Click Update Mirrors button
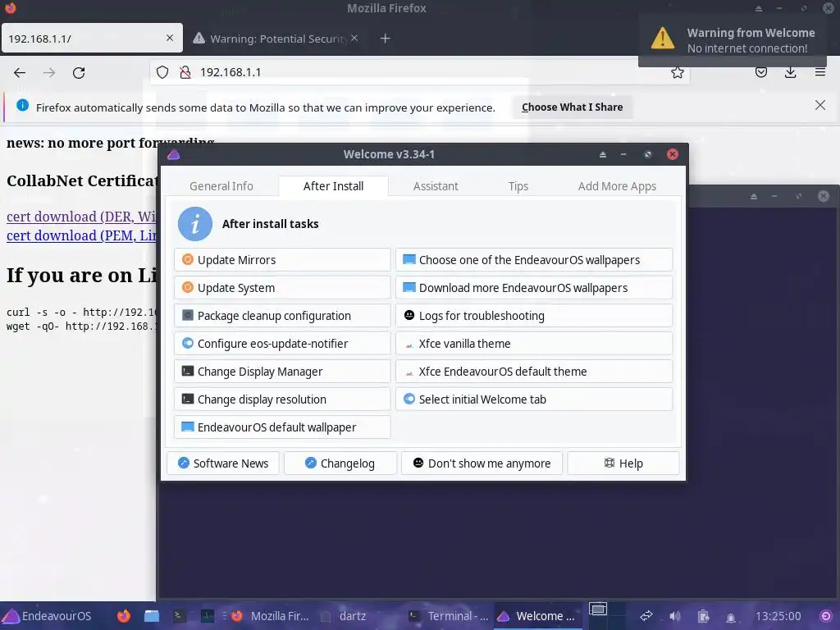840x630 pixels. pos(282,260)
